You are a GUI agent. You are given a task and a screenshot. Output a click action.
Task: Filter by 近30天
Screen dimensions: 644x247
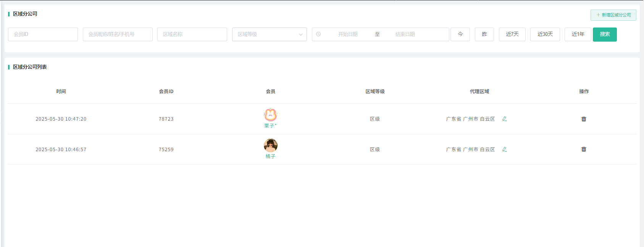545,34
